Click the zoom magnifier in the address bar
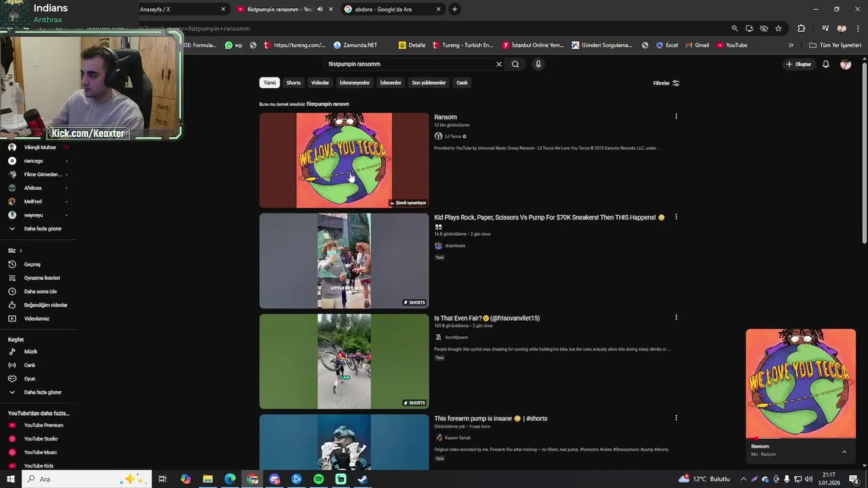The height and width of the screenshot is (488, 868). point(734,28)
